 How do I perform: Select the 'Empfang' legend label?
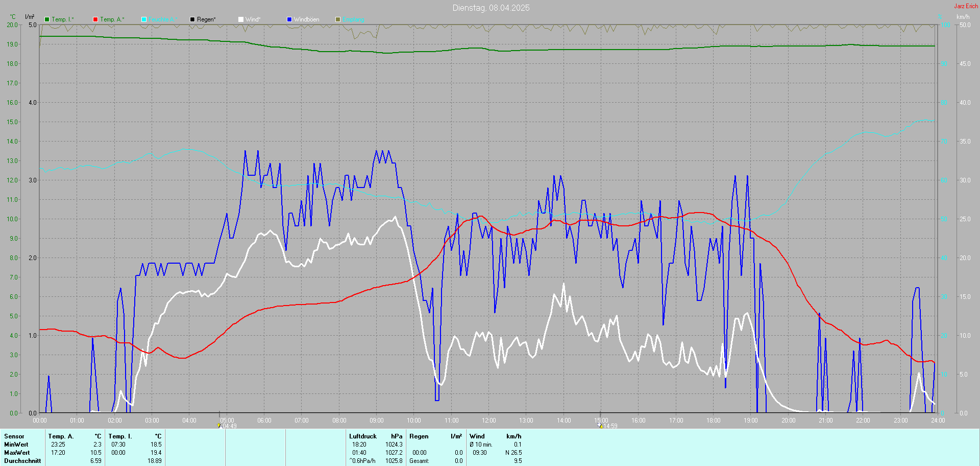354,19
